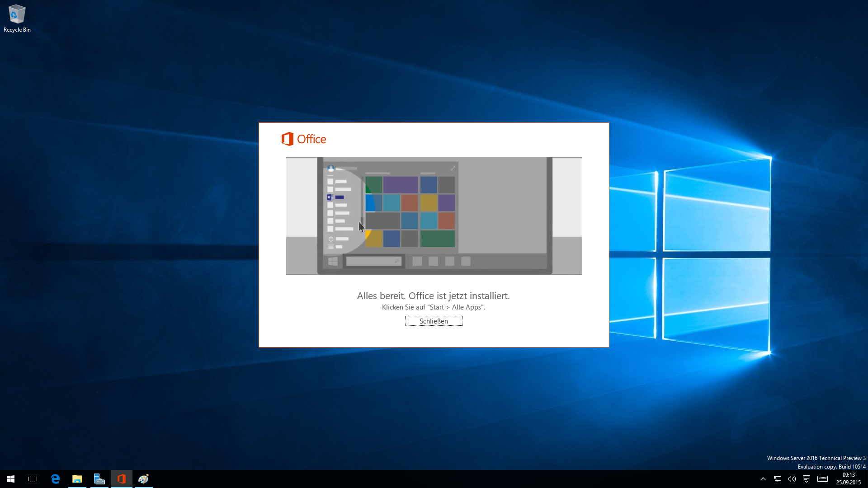Open Task View from taskbar
The height and width of the screenshot is (488, 868).
(33, 479)
